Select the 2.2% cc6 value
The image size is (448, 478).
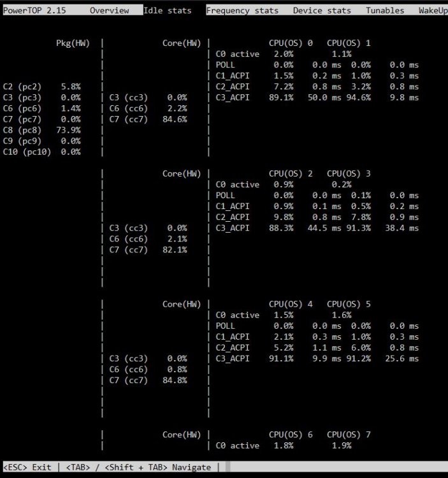pyautogui.click(x=177, y=108)
